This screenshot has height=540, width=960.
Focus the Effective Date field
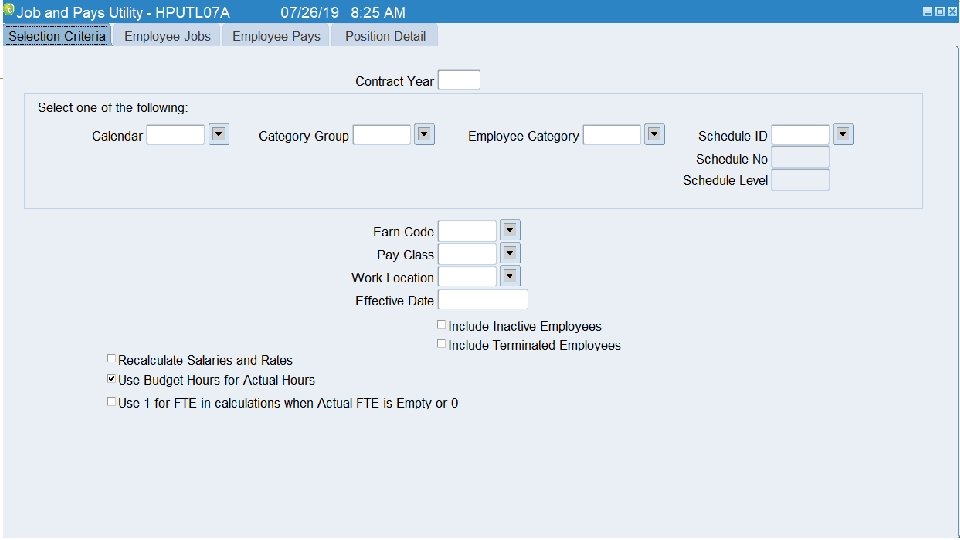(x=483, y=300)
